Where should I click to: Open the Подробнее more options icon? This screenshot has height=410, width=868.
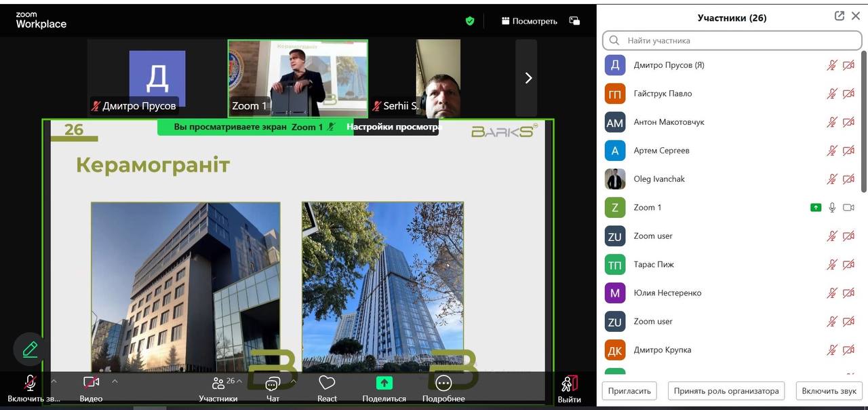(443, 384)
